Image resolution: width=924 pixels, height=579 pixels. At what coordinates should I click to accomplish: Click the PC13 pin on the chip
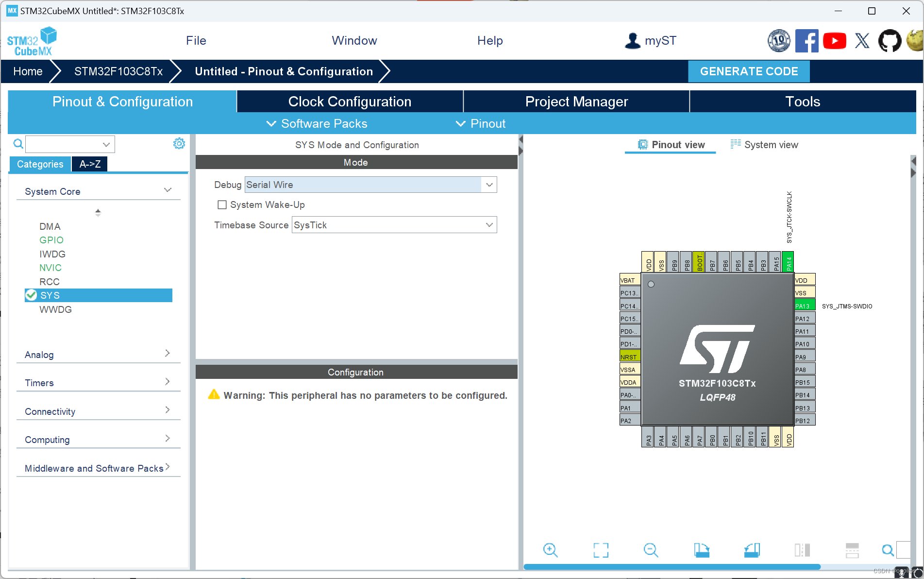pos(630,292)
